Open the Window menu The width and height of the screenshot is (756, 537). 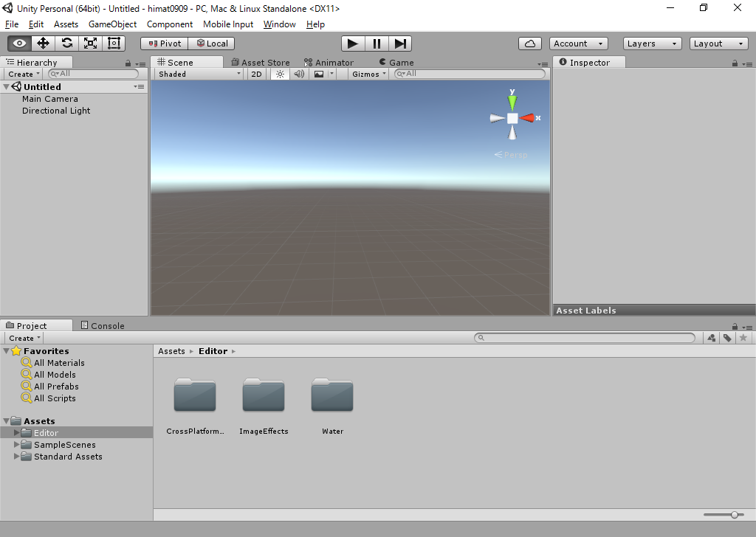coord(280,24)
